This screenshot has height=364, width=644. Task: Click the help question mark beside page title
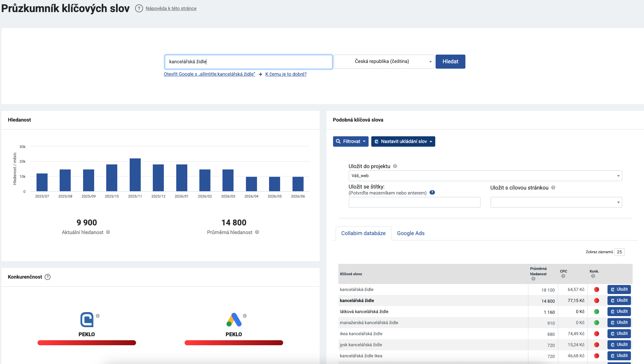(139, 8)
